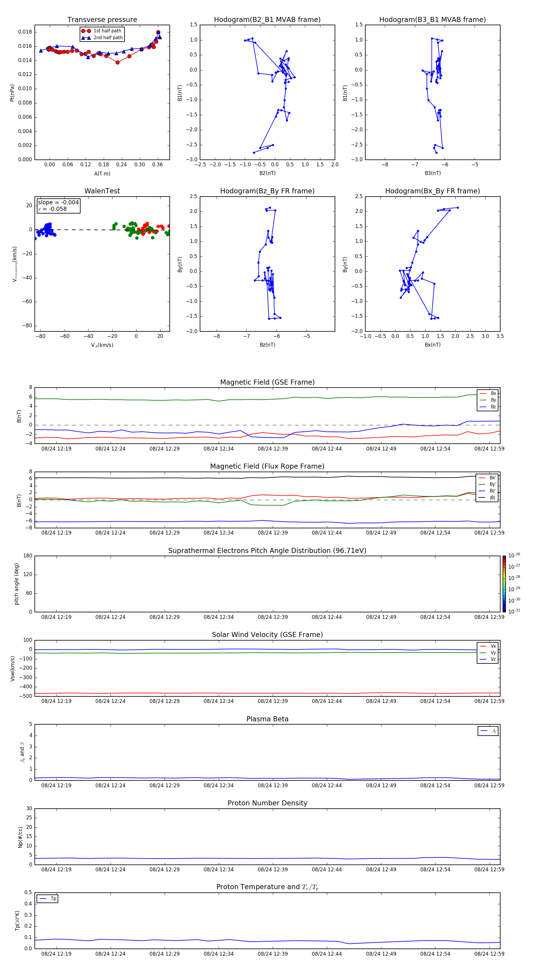Click the colorbar top tick label 10^-26
The width and height of the screenshot is (535, 980).
click(514, 555)
